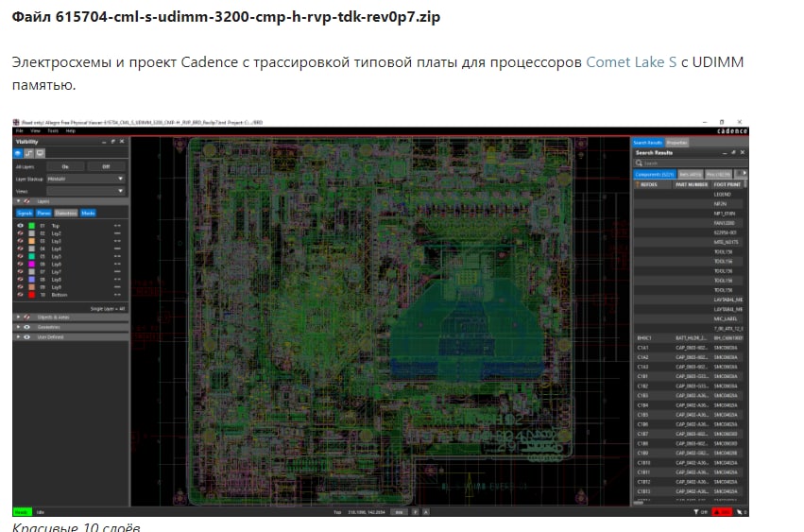Toggle the User Defined eye icon
Image resolution: width=804 pixels, height=532 pixels.
[x=26, y=337]
